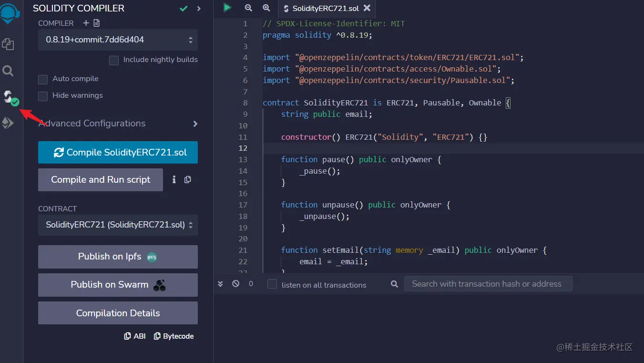644x363 pixels.
Task: Click the string public email line
Action: click(x=327, y=114)
